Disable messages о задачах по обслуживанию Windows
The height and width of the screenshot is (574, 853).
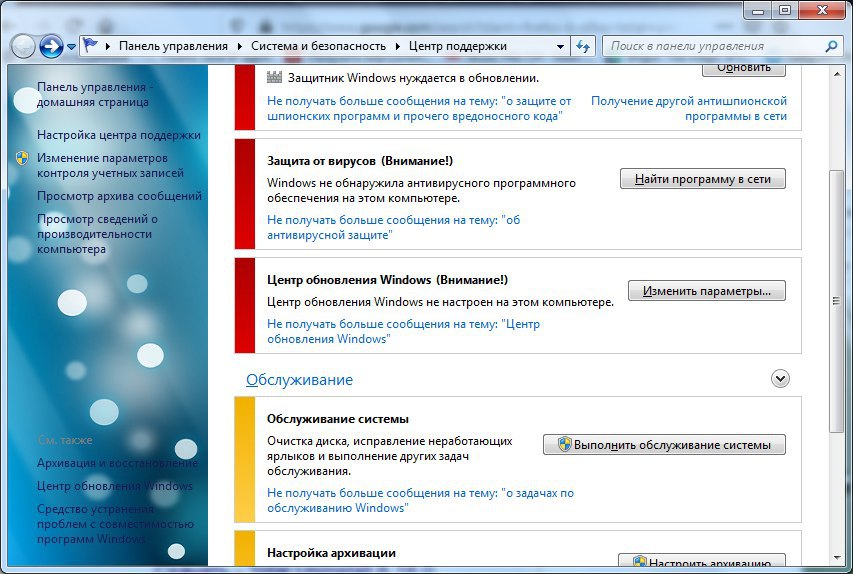421,501
